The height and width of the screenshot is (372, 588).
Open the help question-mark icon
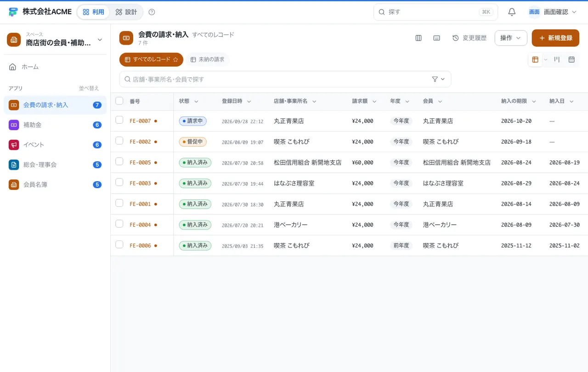152,12
